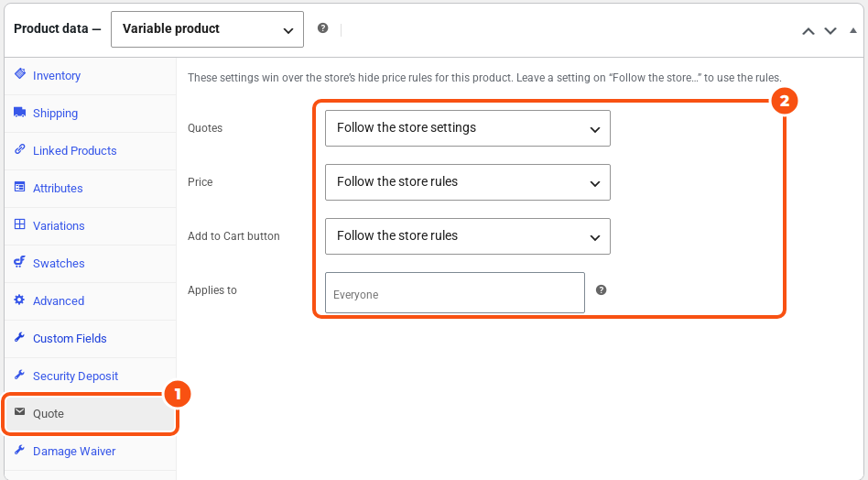
Task: Open the Security Deposit tab
Action: [x=91, y=376]
